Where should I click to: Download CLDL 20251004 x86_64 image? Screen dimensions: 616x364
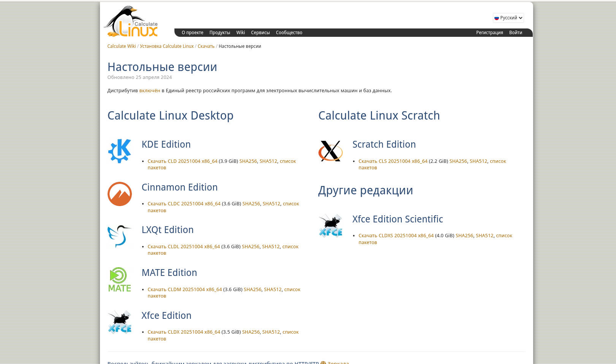pyautogui.click(x=184, y=247)
